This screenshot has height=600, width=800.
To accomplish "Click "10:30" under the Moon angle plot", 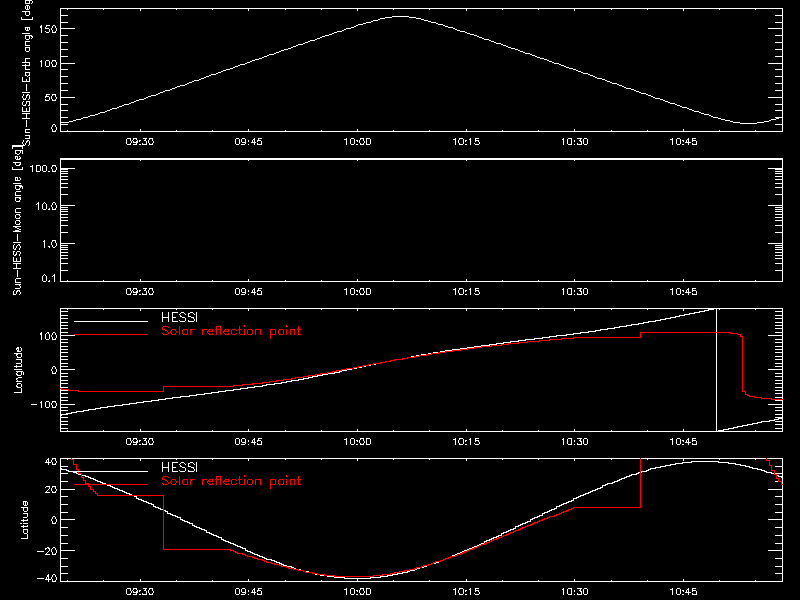I will point(574,291).
